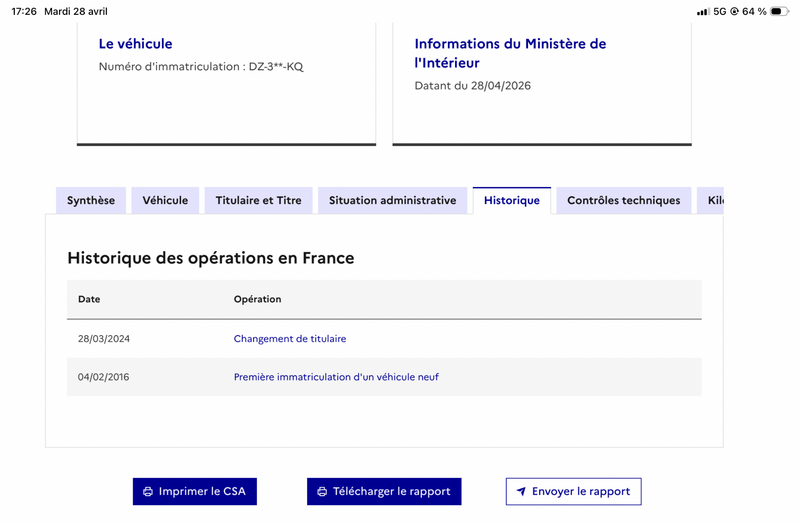Open the Changement de titulaire operation link

pos(290,339)
